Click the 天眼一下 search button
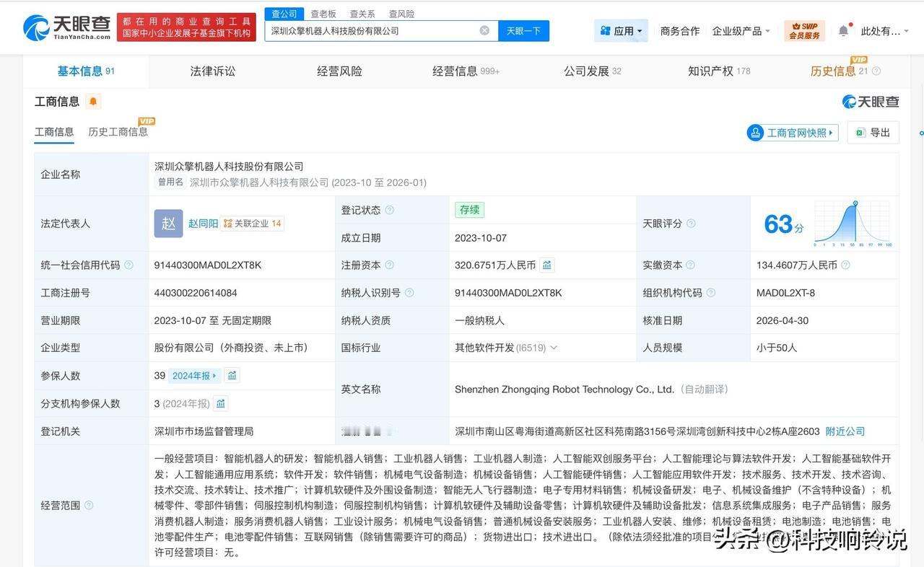924x567 pixels. [x=523, y=30]
